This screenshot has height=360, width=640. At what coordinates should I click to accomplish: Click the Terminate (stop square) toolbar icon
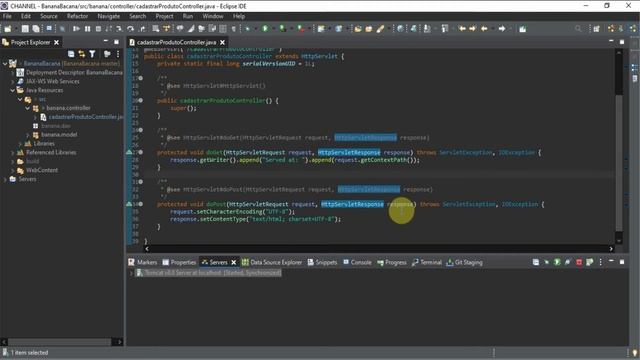(x=98, y=29)
